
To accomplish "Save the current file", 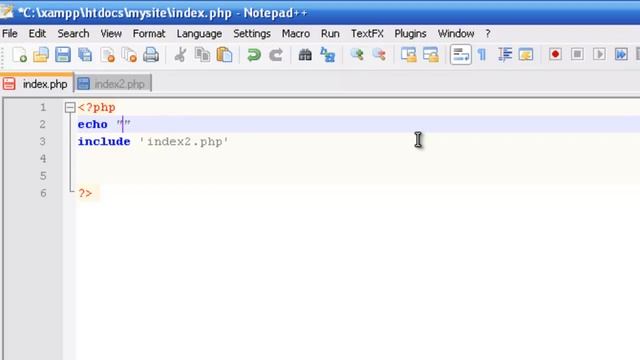I will (63, 55).
